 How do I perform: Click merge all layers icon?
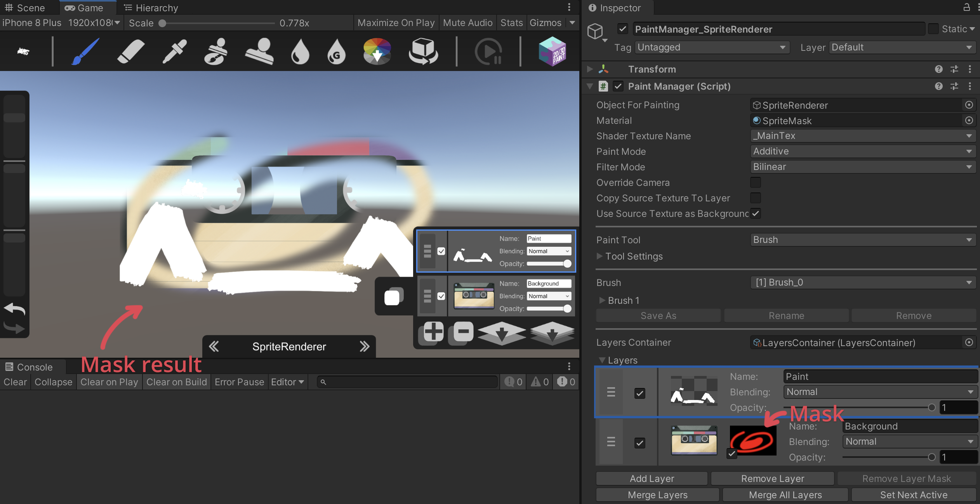point(552,333)
